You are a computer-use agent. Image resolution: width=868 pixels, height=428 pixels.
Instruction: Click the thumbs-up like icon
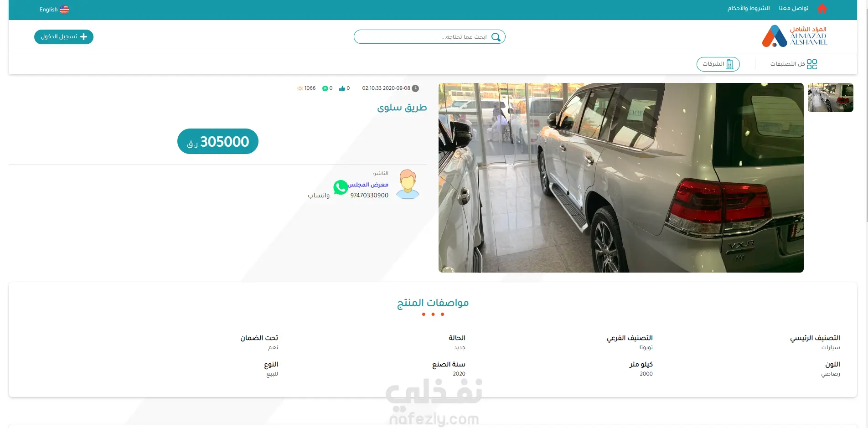342,88
